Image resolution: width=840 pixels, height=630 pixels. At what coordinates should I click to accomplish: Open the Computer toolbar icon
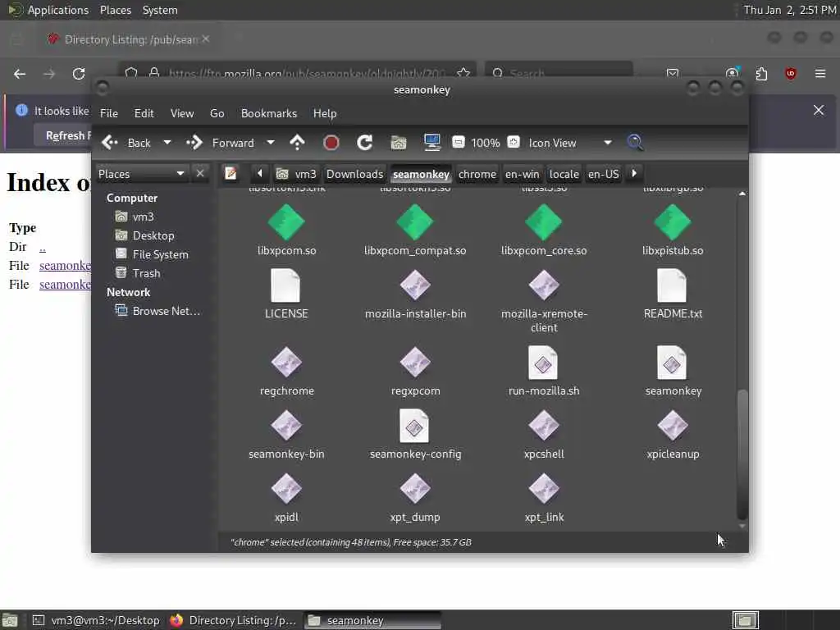tap(431, 143)
